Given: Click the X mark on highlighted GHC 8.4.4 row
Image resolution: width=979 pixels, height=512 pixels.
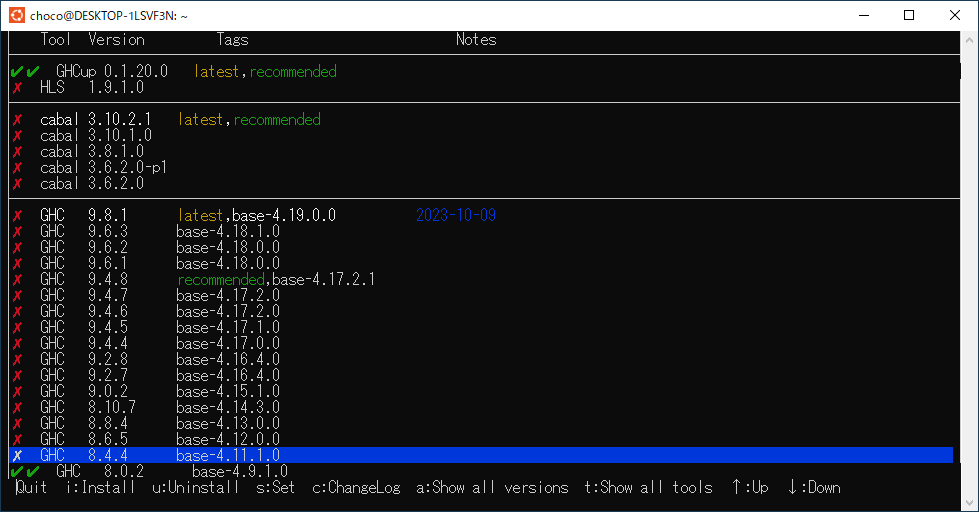Looking at the screenshot, I should click(x=17, y=455).
